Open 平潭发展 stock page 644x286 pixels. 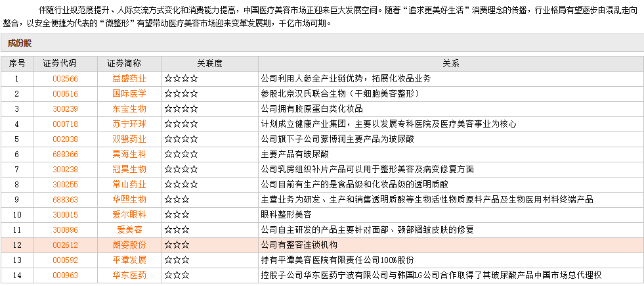129,260
